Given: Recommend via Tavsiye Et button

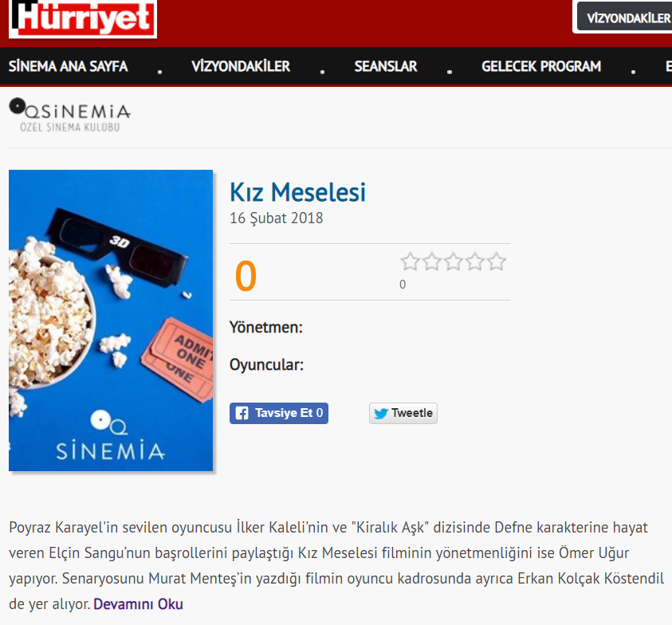Looking at the screenshot, I should [x=279, y=413].
